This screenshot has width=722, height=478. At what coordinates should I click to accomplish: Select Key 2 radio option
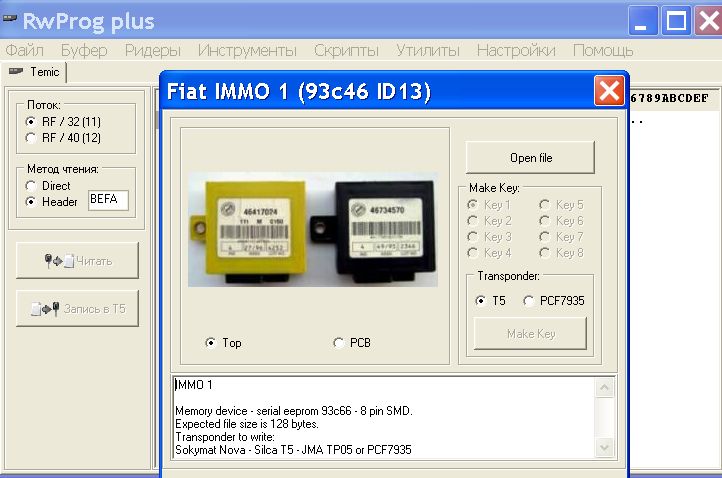(489, 221)
